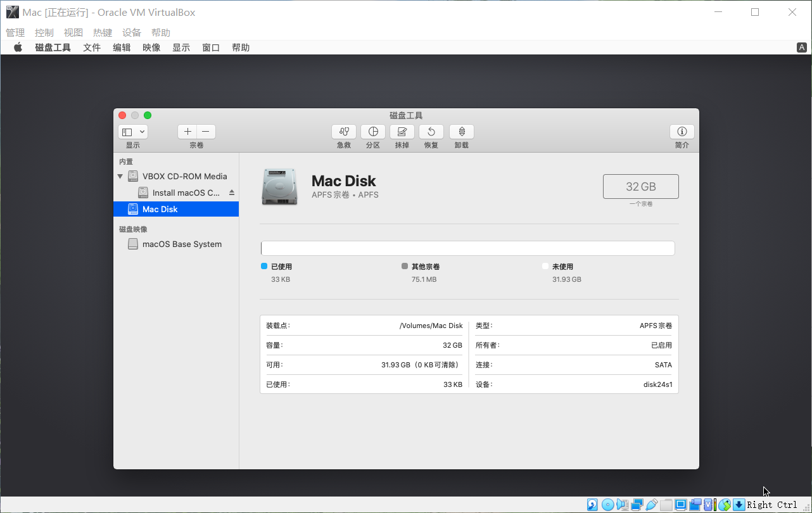Click the Erase (抹掉) toolbar icon
The height and width of the screenshot is (513, 812).
[402, 132]
